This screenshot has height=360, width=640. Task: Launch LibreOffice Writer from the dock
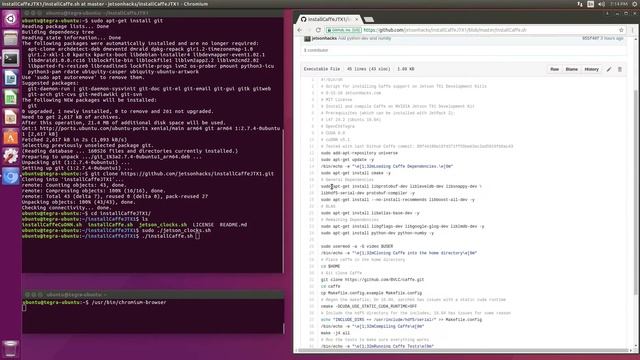(x=11, y=78)
